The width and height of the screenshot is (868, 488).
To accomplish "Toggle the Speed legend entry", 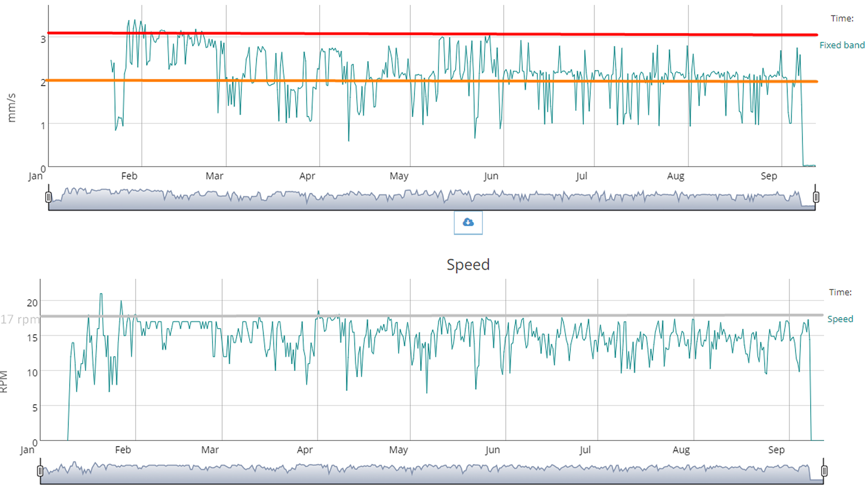I will (840, 319).
